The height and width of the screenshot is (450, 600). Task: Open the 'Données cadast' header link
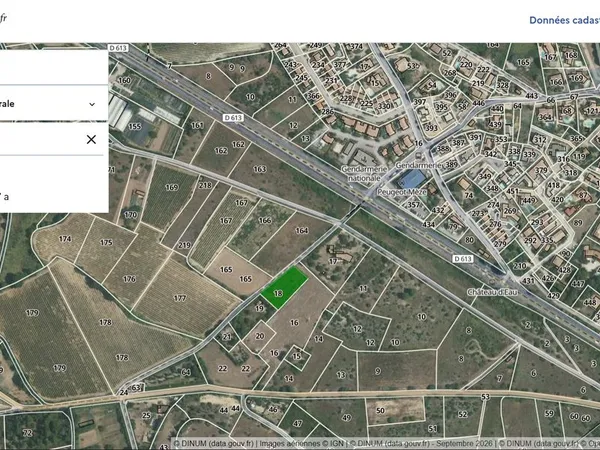564,20
